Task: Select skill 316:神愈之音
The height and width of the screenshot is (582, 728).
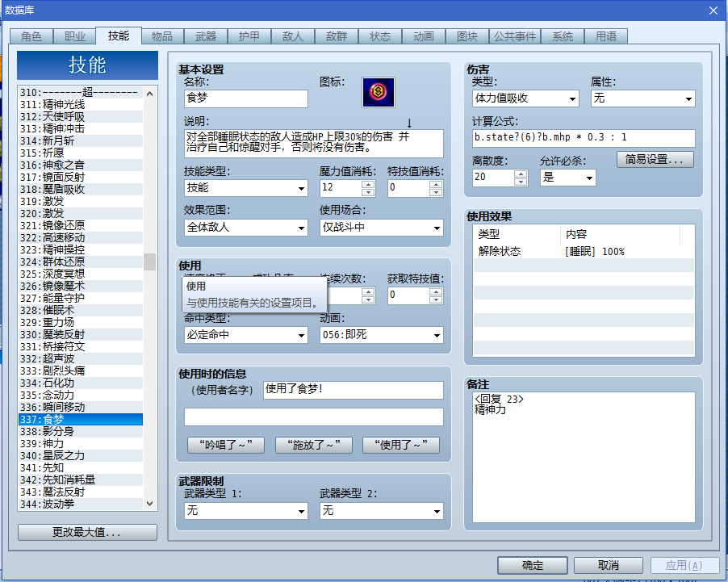Action: coord(81,165)
